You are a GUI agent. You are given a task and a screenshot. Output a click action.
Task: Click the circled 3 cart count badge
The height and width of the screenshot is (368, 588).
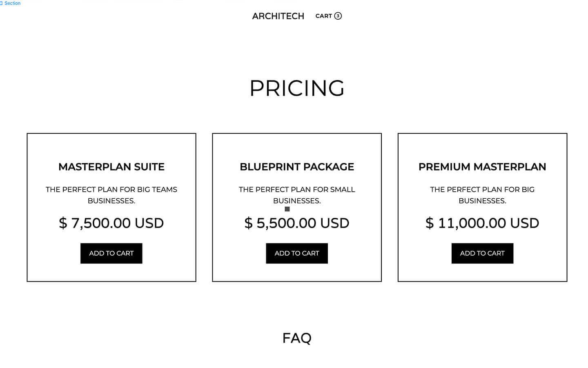(338, 16)
